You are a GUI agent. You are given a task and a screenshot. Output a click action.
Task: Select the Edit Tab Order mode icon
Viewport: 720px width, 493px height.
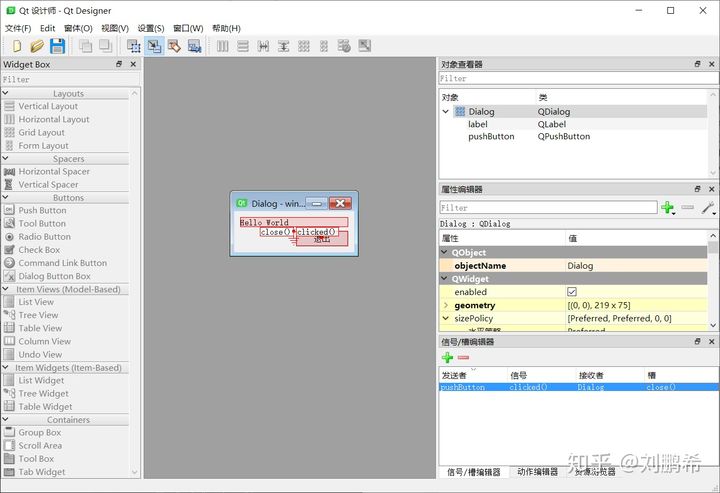[195, 46]
